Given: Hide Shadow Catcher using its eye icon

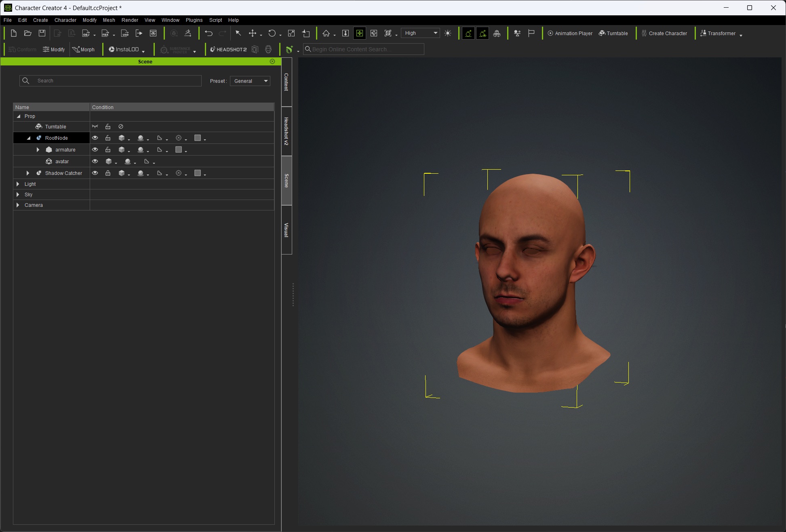Looking at the screenshot, I should pyautogui.click(x=95, y=173).
